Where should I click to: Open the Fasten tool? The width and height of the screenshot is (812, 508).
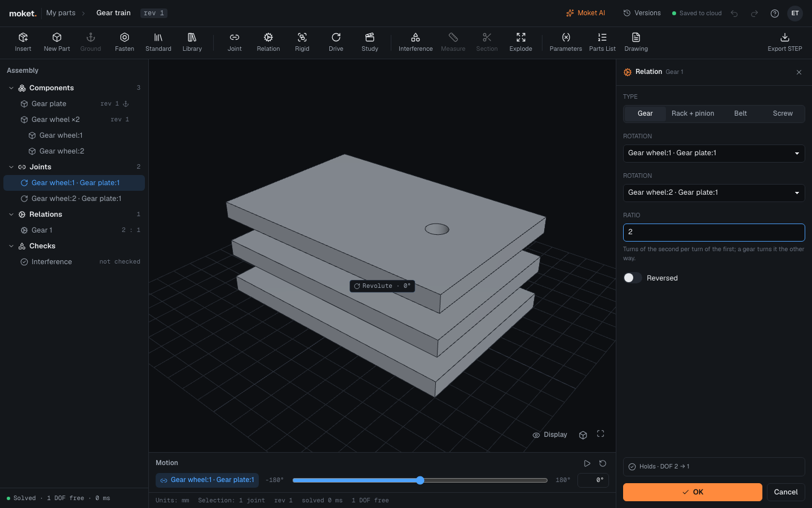(125, 42)
